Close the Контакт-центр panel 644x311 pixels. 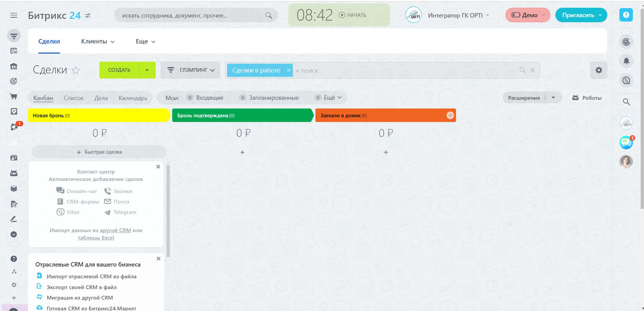click(x=158, y=167)
